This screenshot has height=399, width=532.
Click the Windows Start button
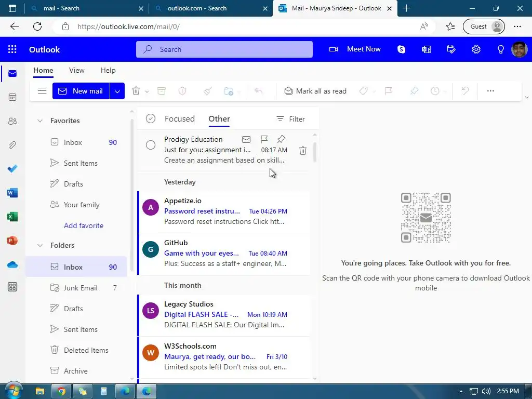(x=13, y=391)
